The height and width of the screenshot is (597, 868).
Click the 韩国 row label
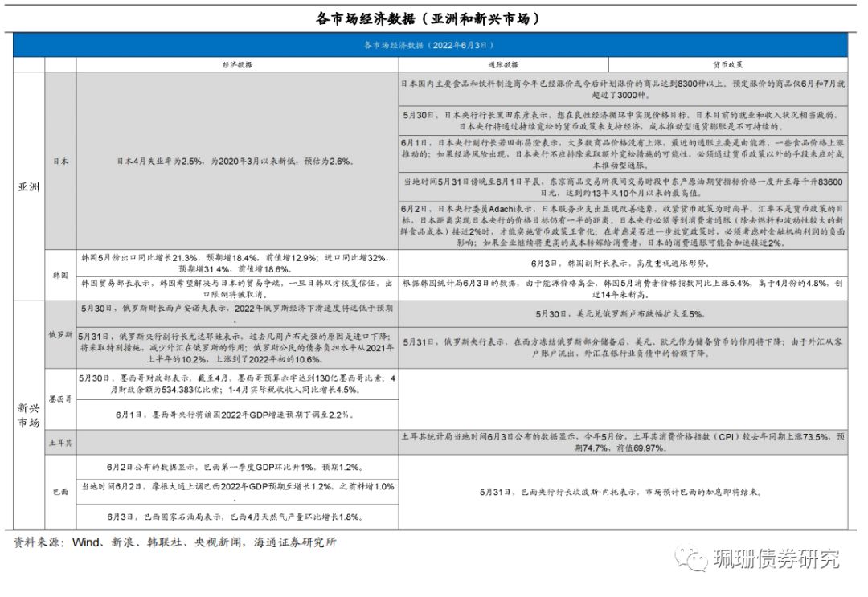coord(61,275)
